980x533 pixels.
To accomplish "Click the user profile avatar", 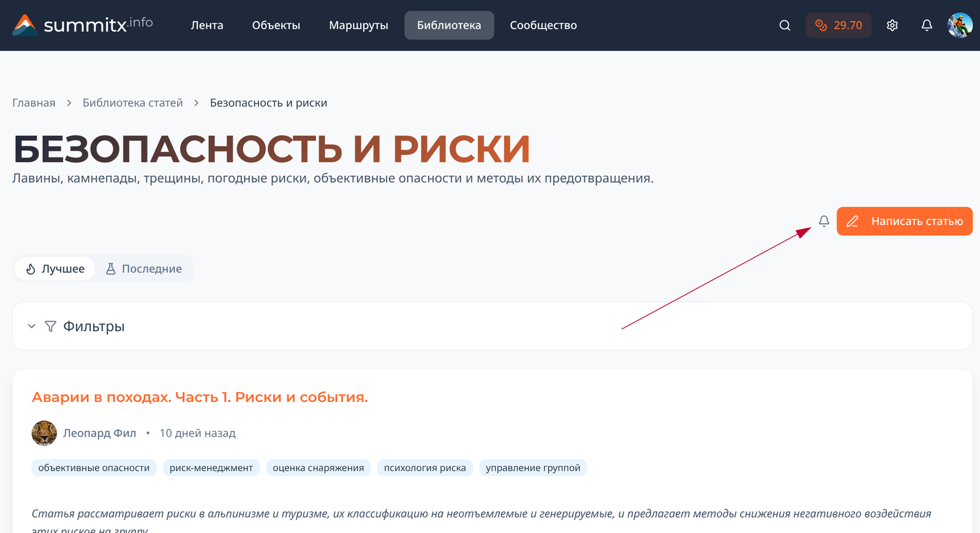I will pyautogui.click(x=960, y=25).
